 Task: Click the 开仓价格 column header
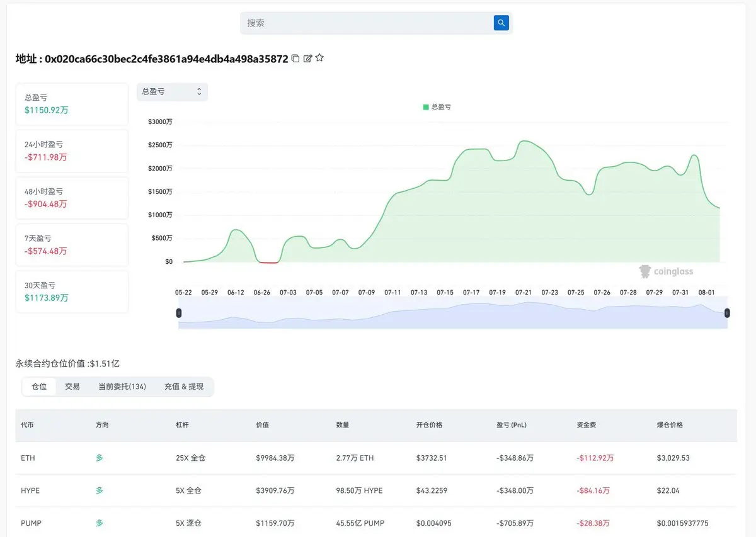point(430,425)
